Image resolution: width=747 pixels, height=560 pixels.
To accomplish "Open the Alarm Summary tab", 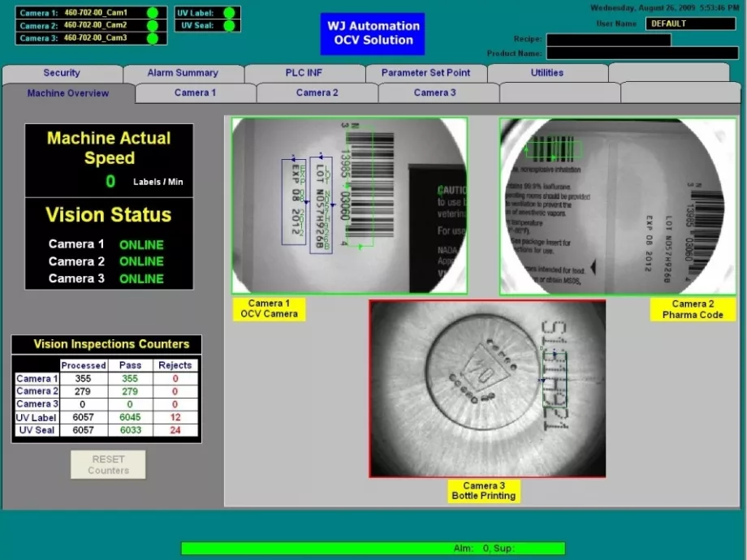I will tap(183, 73).
